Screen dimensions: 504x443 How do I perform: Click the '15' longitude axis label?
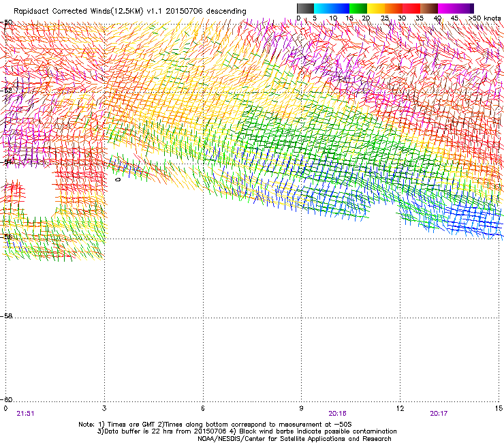point(499,408)
